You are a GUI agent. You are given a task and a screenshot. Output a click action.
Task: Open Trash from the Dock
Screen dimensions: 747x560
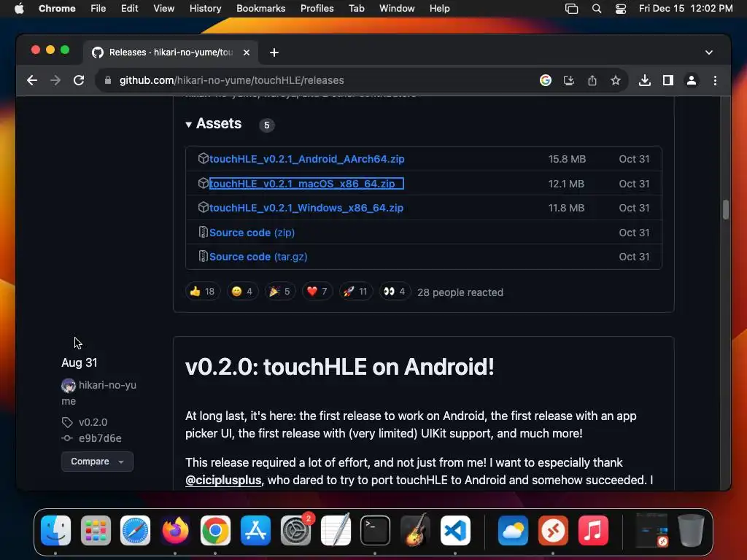click(x=692, y=531)
